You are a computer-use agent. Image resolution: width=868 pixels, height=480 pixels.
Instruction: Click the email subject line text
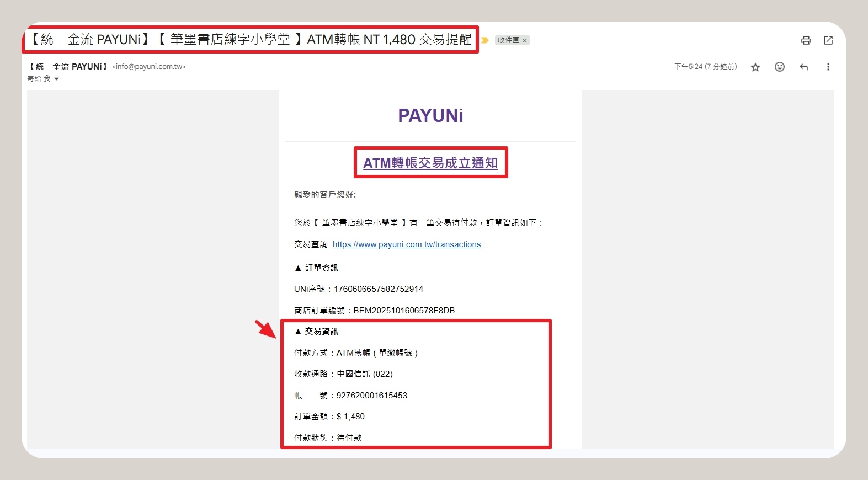tap(251, 39)
